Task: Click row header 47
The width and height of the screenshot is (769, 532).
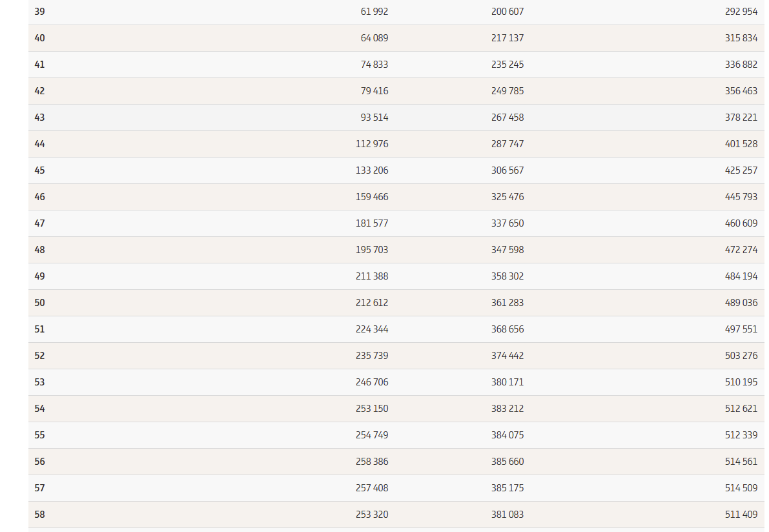Action: pos(40,223)
